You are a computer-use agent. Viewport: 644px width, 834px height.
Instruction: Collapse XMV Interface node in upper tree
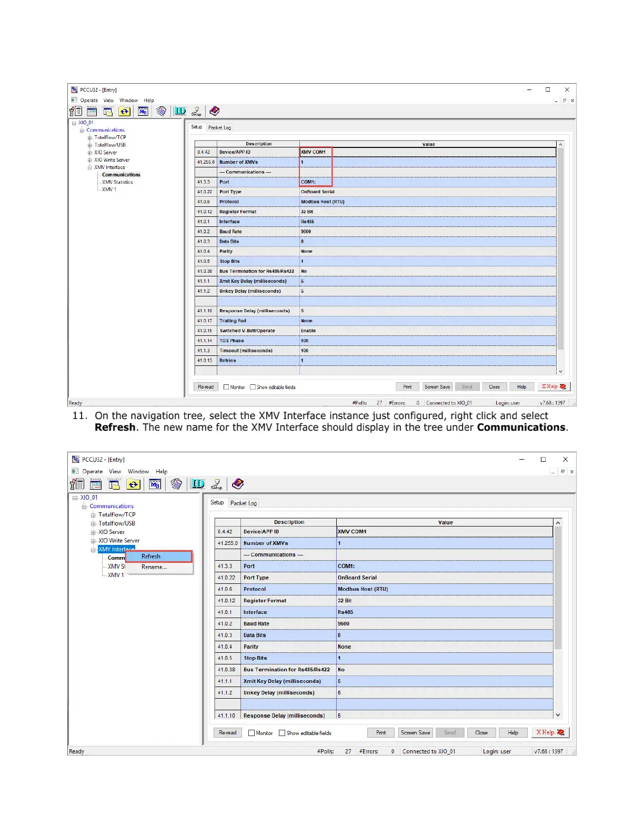tap(90, 167)
